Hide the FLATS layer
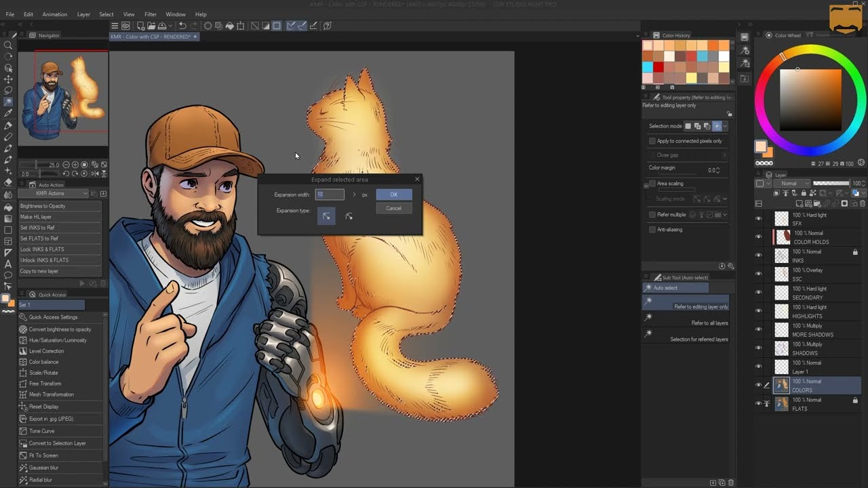Viewport: 868px width, 488px height. pyautogui.click(x=759, y=404)
